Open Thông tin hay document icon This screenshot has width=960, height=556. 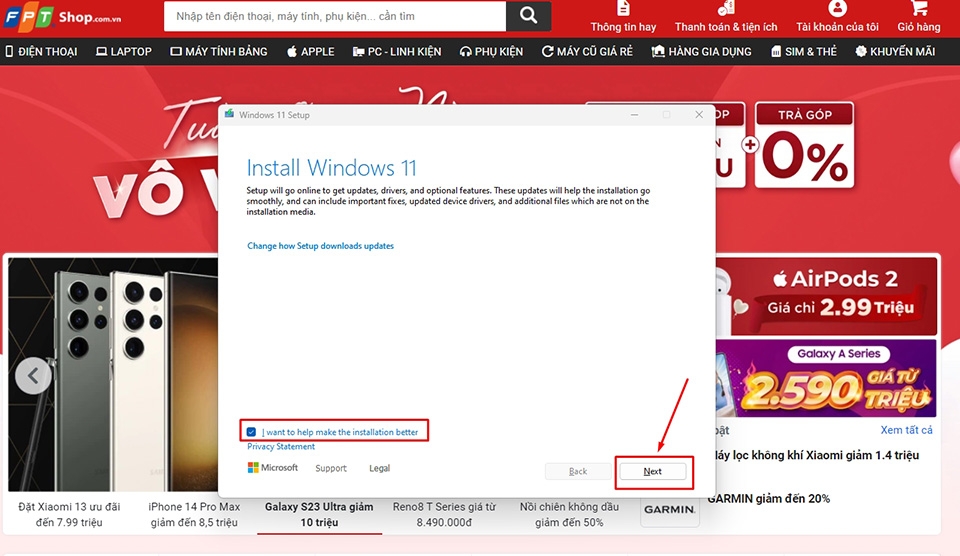pos(623,8)
